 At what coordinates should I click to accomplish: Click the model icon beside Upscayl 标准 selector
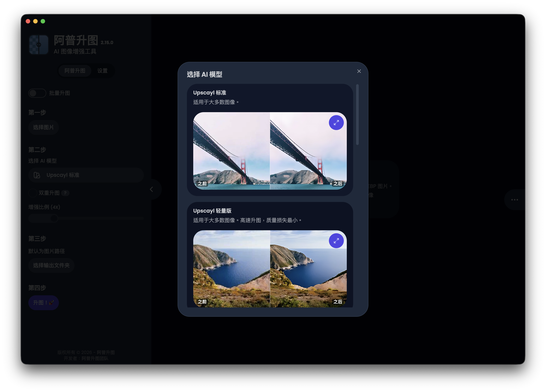tap(37, 175)
